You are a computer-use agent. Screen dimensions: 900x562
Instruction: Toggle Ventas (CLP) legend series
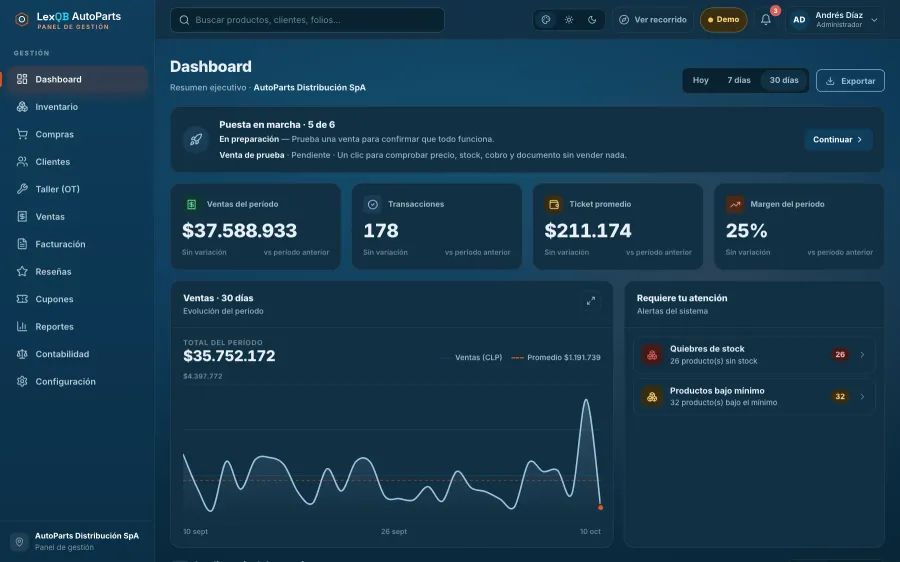coord(471,357)
